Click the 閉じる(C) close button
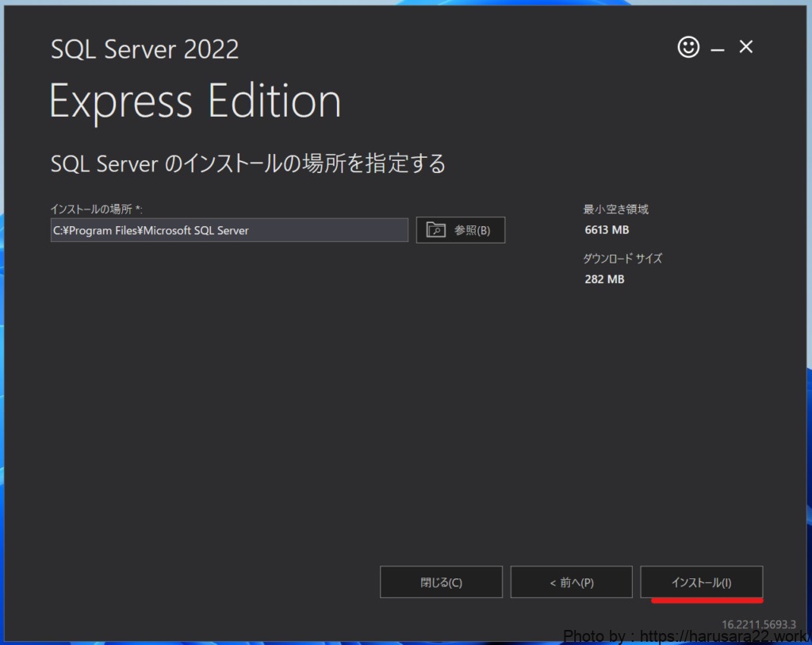 [x=441, y=582]
